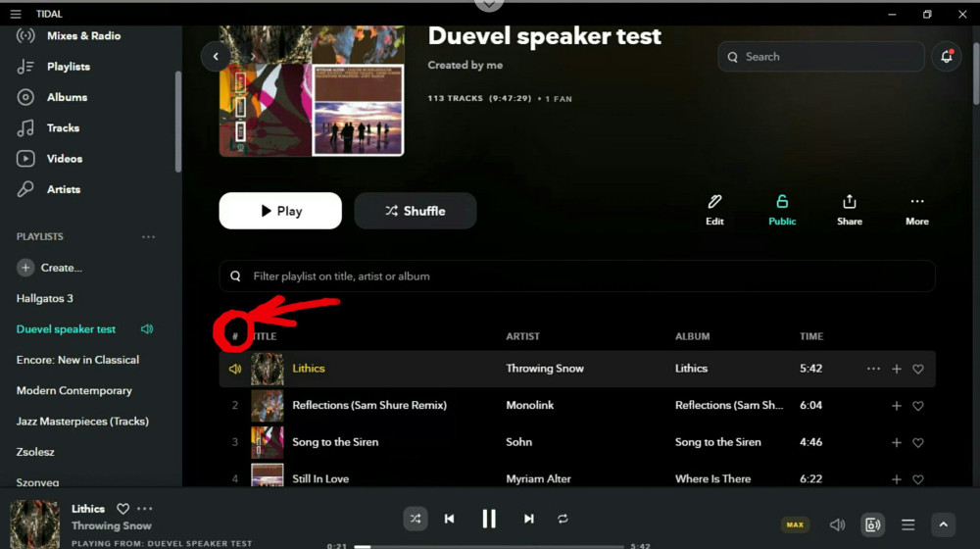Mute audio with the volume speaker icon
The width and height of the screenshot is (980, 549).
click(837, 524)
